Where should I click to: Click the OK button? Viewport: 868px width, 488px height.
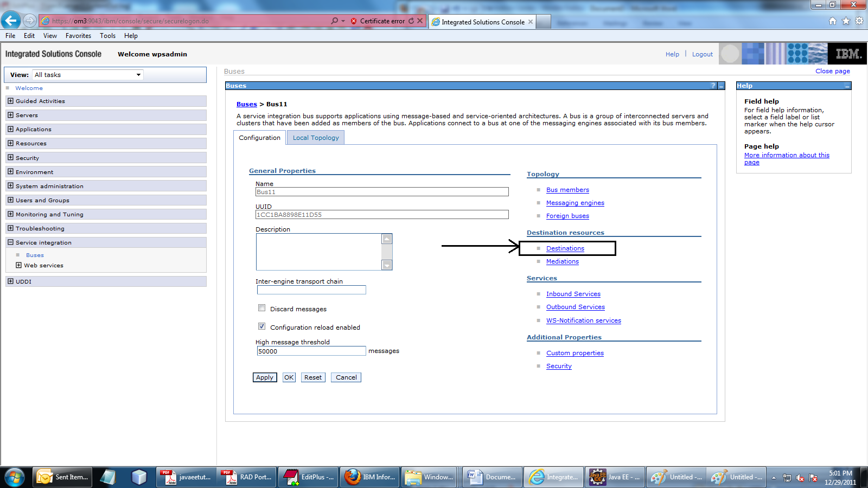pyautogui.click(x=289, y=377)
